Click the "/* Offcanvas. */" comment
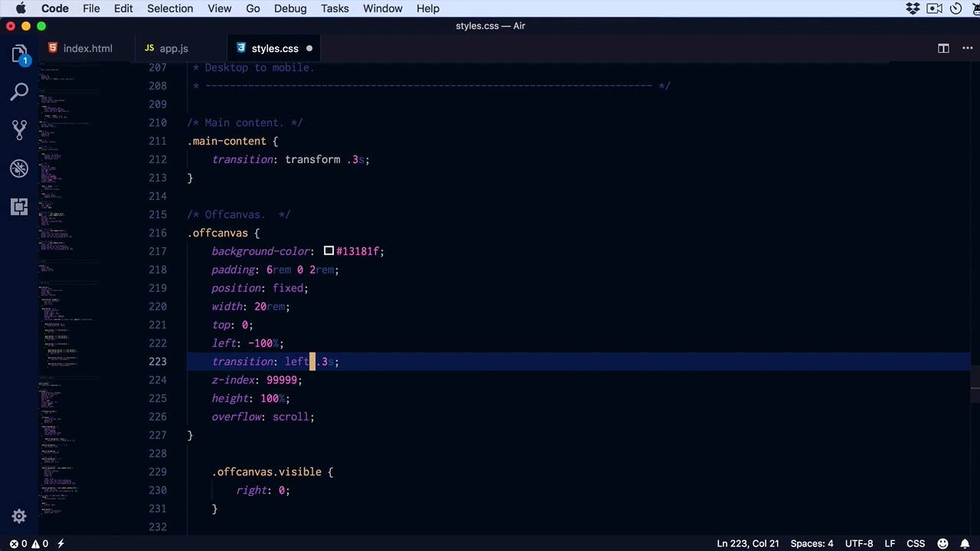This screenshot has height=551, width=980. [x=239, y=214]
